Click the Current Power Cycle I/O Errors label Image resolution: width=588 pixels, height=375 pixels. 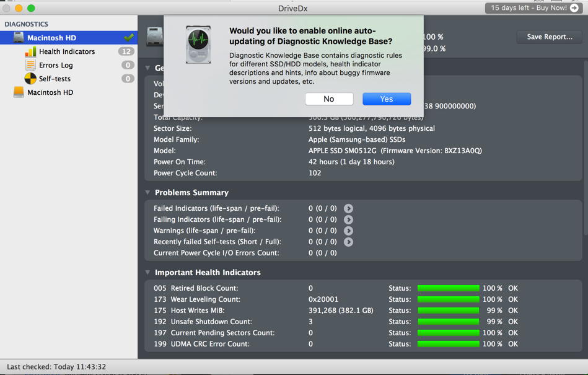[x=216, y=253]
